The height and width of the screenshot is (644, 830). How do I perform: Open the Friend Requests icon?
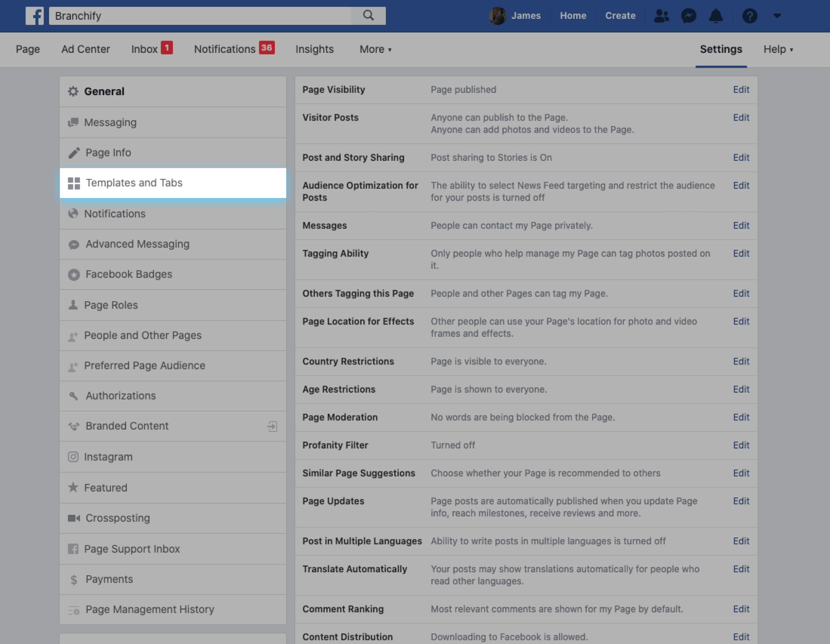pyautogui.click(x=661, y=16)
